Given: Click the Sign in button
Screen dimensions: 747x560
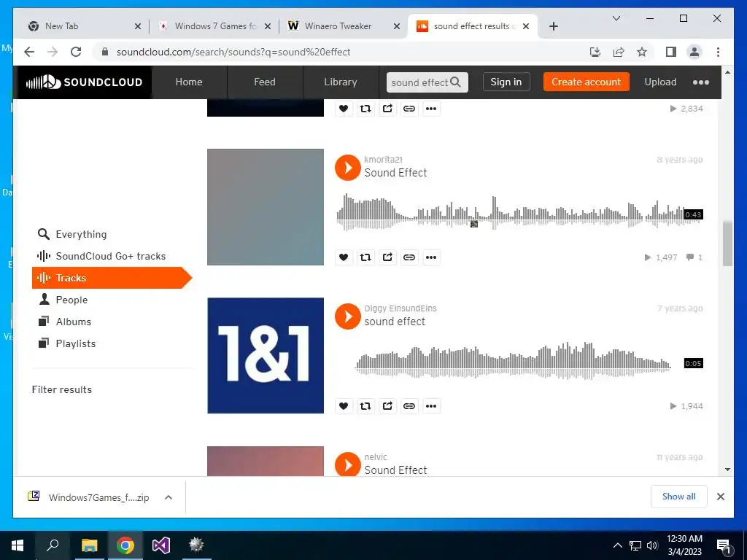Looking at the screenshot, I should [x=506, y=82].
